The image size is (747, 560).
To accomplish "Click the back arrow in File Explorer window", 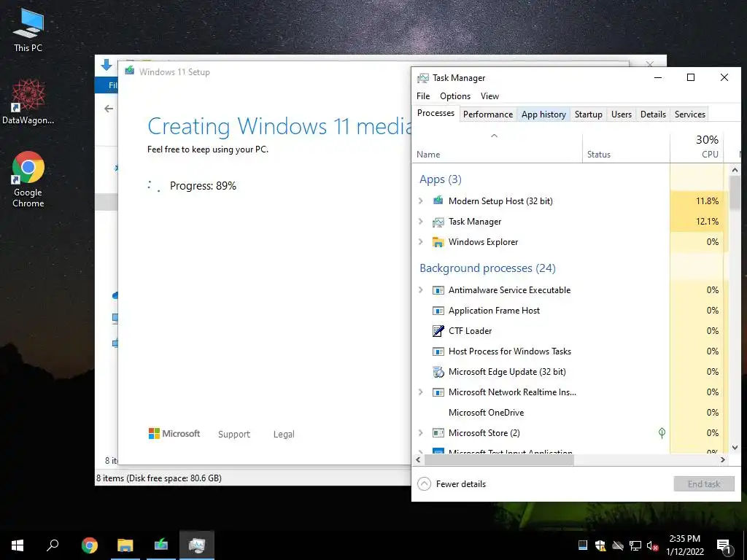I will [109, 109].
